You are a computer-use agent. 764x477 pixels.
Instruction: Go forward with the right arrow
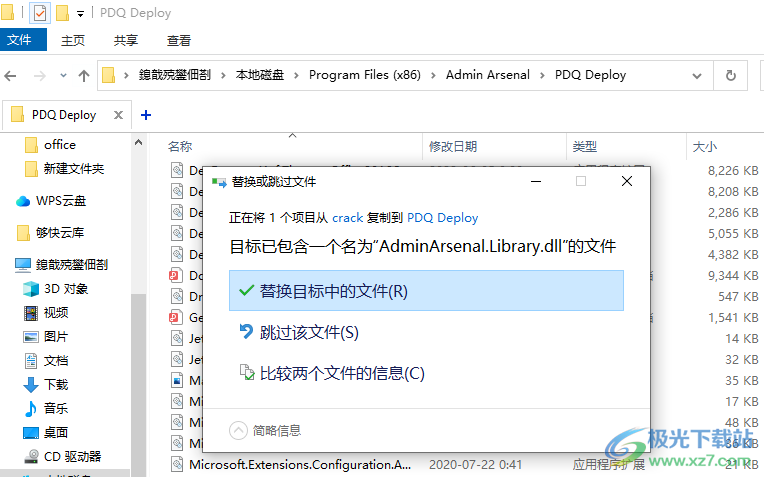click(40, 76)
